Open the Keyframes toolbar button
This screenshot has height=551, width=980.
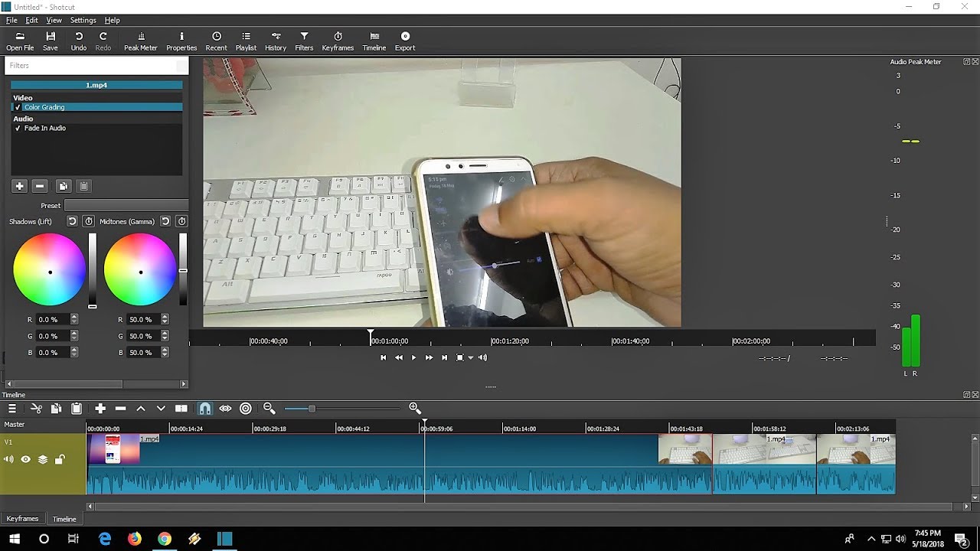338,41
